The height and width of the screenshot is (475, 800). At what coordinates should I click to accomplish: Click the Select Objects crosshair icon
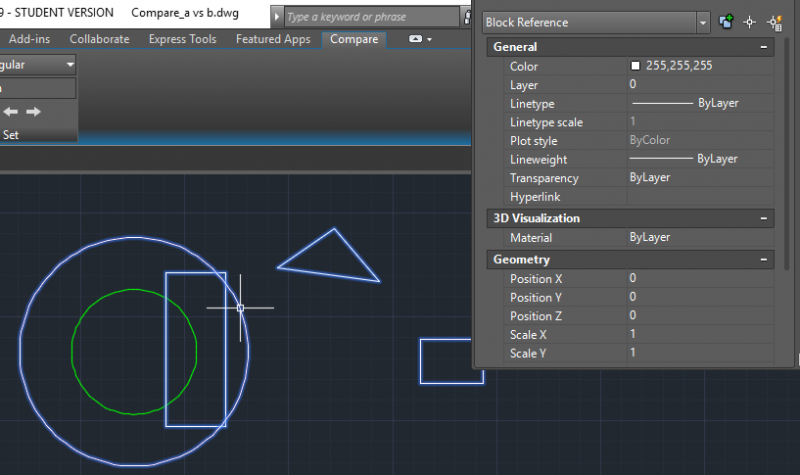point(749,22)
